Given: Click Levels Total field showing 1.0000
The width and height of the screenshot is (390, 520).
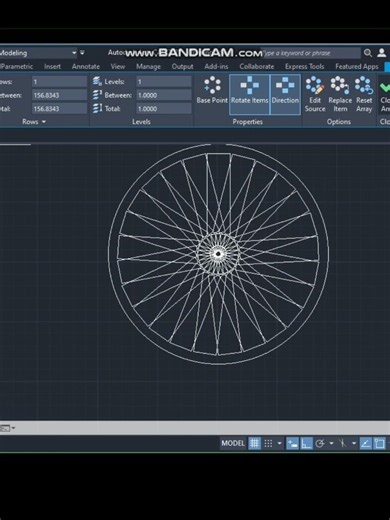Looking at the screenshot, I should point(164,108).
